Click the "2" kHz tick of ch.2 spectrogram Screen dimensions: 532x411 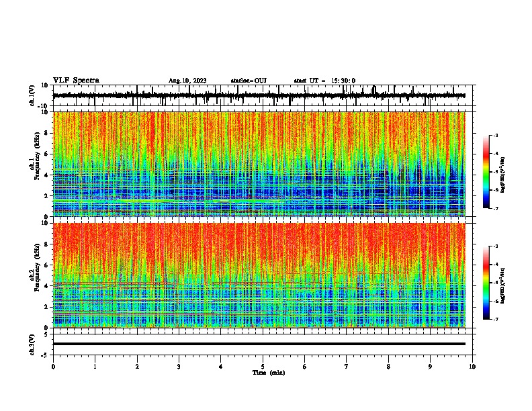coord(46,307)
